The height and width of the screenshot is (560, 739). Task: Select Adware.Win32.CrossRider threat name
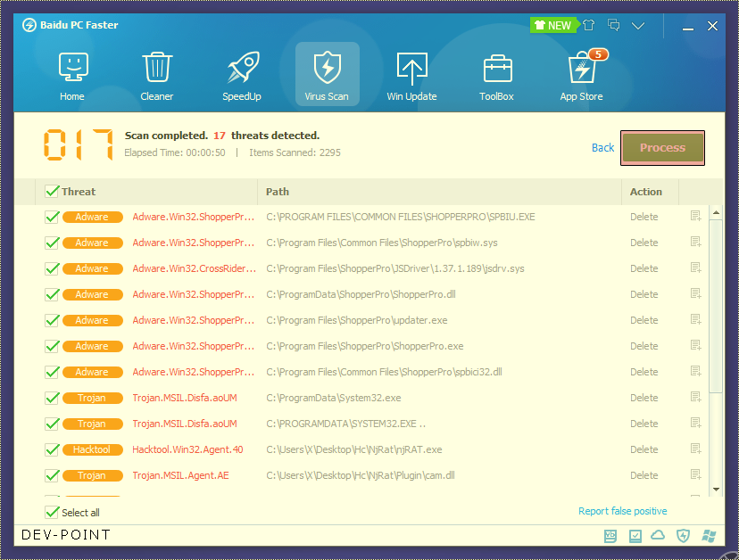(195, 268)
